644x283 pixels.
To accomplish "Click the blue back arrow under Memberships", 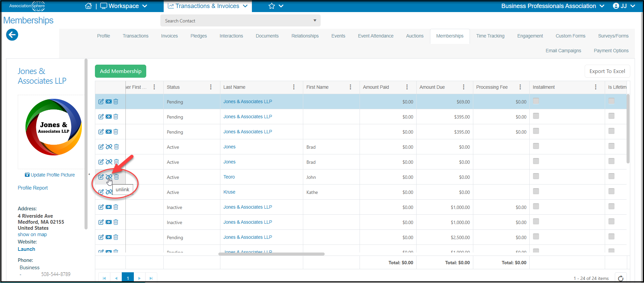I will (12, 34).
